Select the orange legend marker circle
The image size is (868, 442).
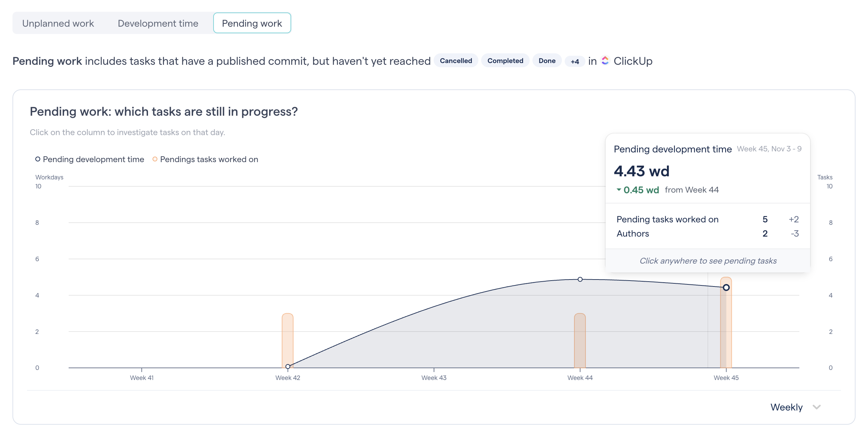[155, 159]
